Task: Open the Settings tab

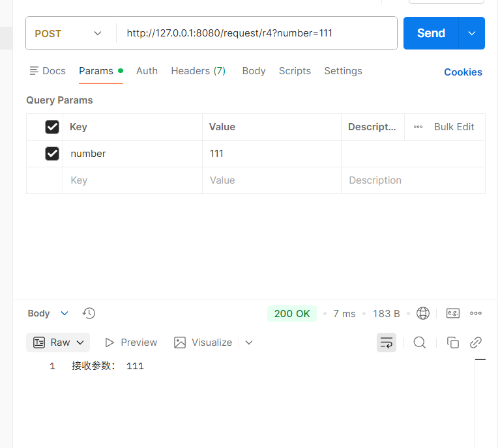Action: pyautogui.click(x=343, y=71)
